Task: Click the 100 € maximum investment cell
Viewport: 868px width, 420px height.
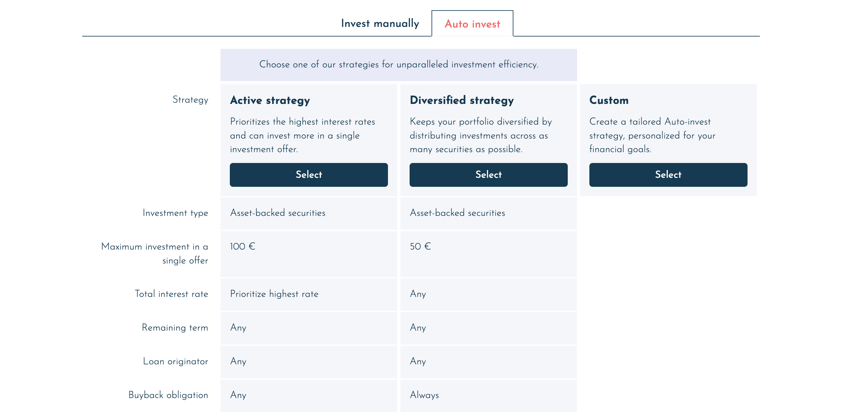Action: 242,246
